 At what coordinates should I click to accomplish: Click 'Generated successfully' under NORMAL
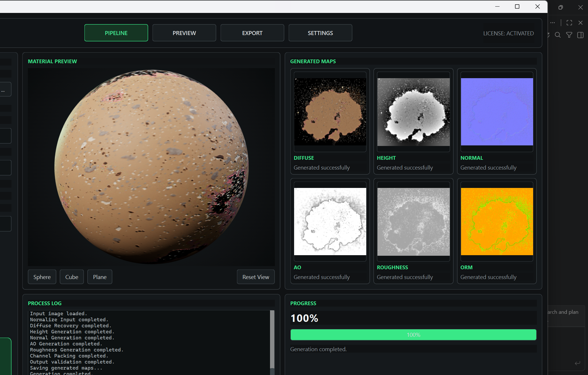pos(488,168)
